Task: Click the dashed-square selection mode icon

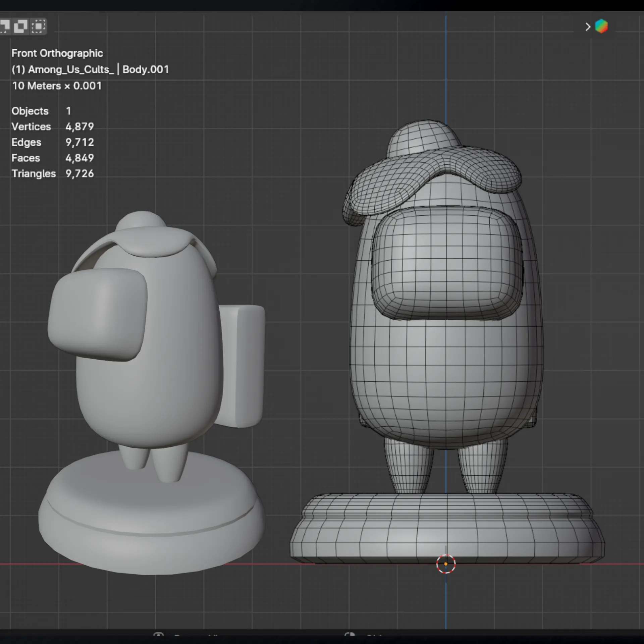Action: 39,26
